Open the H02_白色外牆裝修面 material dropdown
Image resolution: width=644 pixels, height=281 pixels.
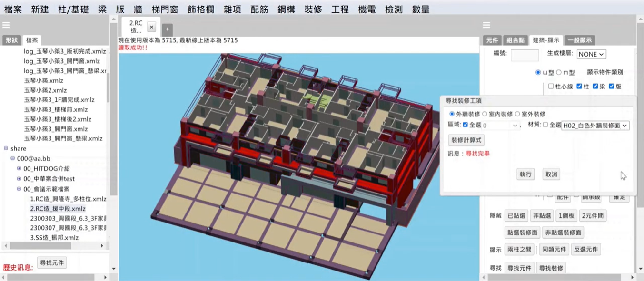(595, 126)
